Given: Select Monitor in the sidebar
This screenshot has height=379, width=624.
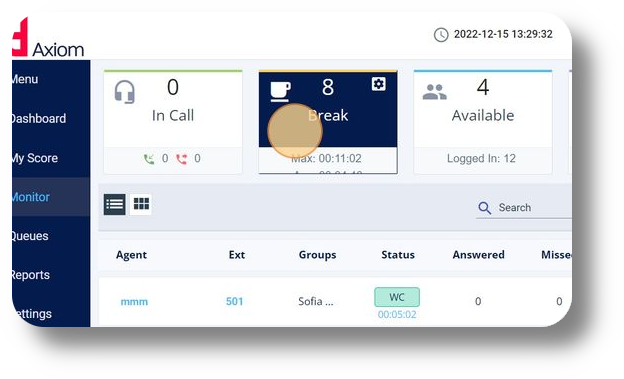Looking at the screenshot, I should point(31,197).
